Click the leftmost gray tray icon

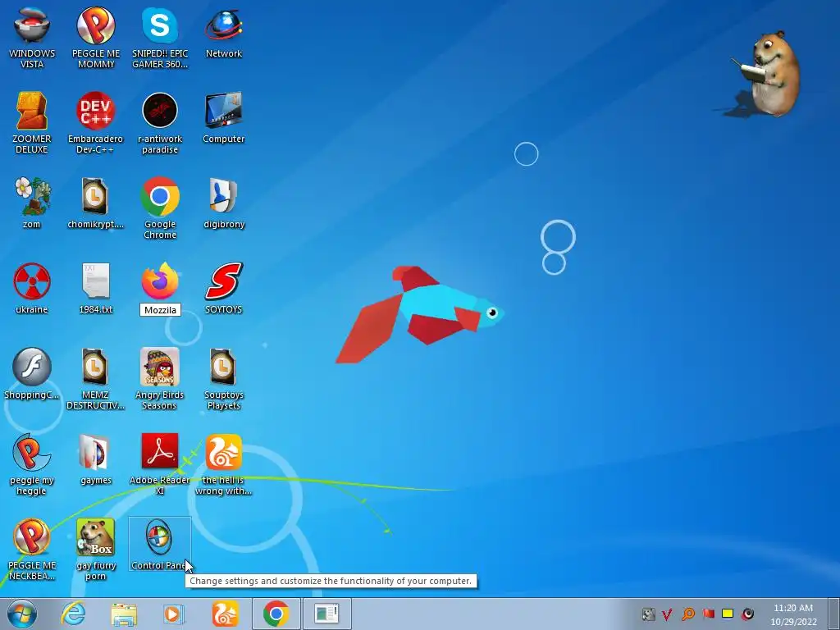click(648, 614)
